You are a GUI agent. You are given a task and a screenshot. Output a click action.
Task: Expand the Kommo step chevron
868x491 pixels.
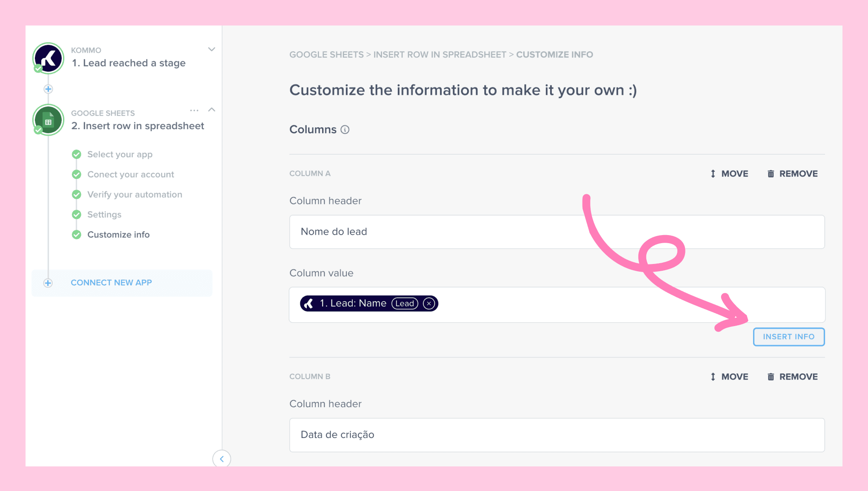(x=211, y=49)
